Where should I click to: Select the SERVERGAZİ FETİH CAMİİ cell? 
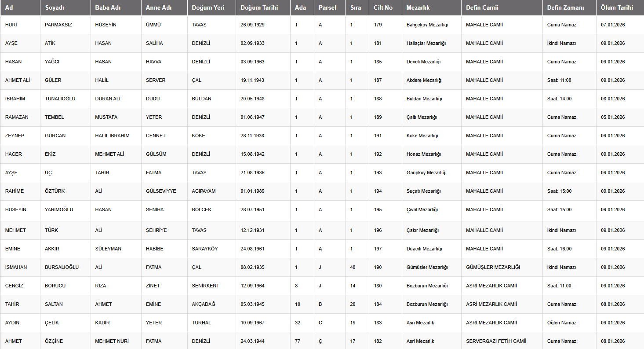[x=496, y=341]
